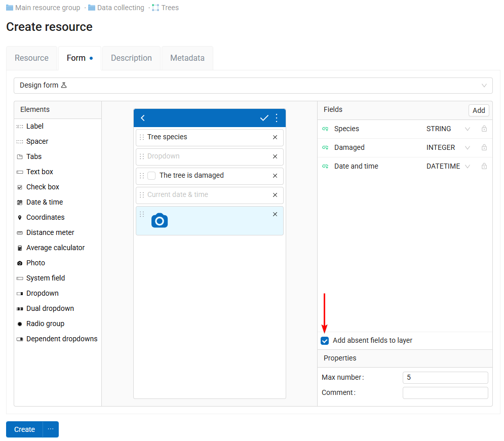The height and width of the screenshot is (441, 504).
Task: Select the Coordinates element icon
Action: (x=20, y=218)
